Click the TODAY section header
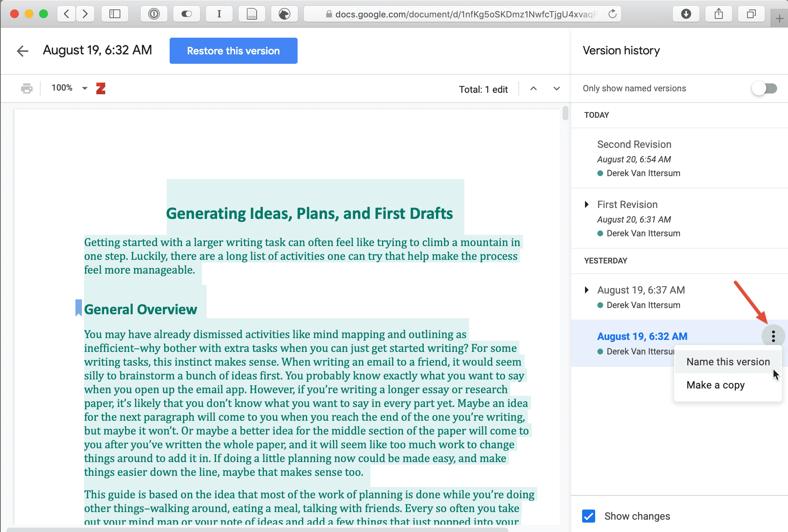This screenshot has width=788, height=532. pyautogui.click(x=597, y=115)
